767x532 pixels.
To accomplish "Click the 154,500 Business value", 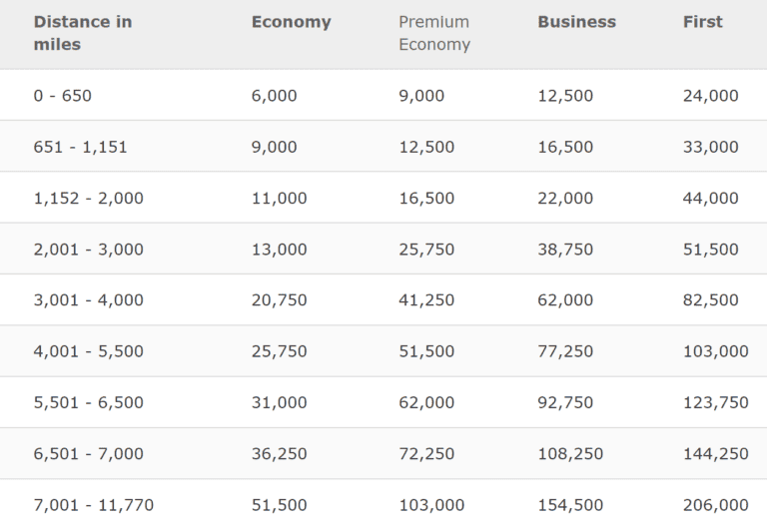I will pyautogui.click(x=570, y=505).
